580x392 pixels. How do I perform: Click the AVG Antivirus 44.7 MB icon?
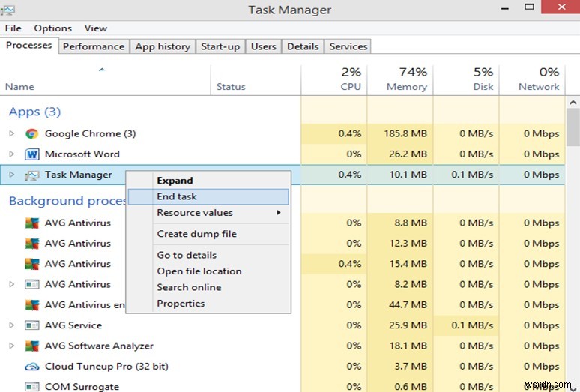pos(31,305)
